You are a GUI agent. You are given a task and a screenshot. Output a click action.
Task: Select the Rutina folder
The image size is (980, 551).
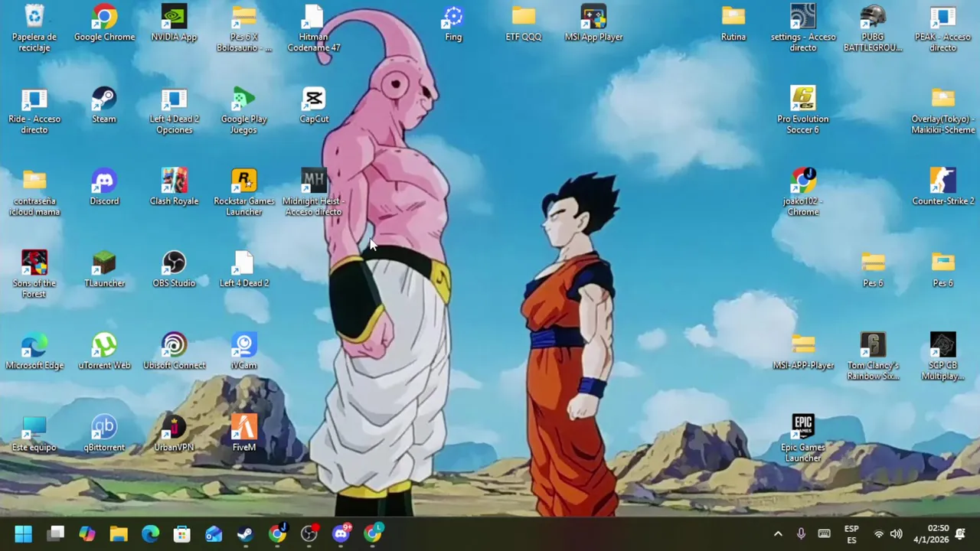coord(733,23)
